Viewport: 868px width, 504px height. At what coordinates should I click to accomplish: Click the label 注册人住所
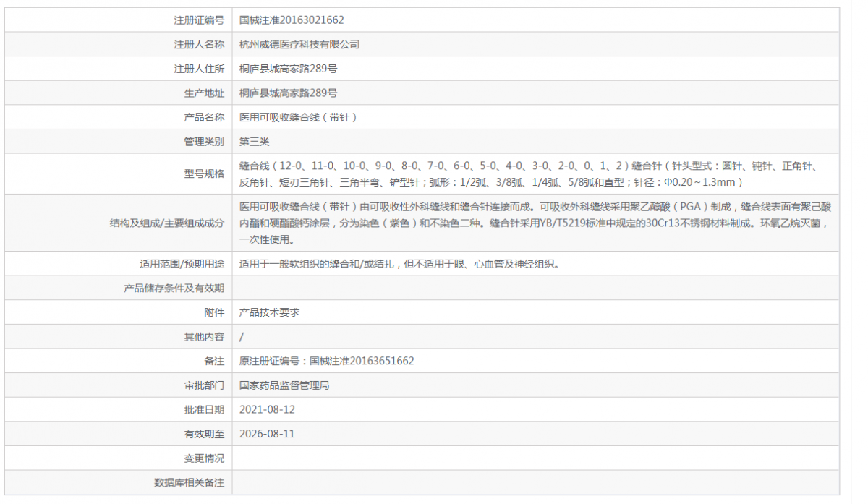pos(200,69)
